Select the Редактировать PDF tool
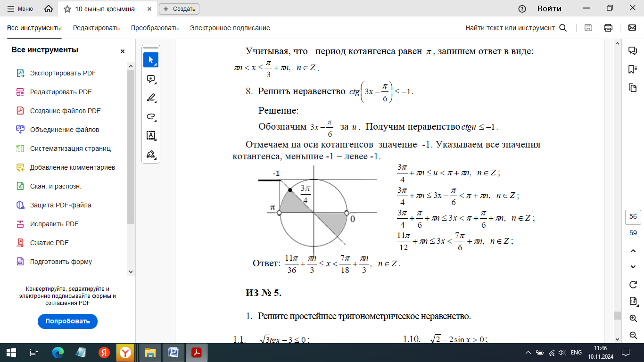Image resolution: width=644 pixels, height=362 pixels. [x=61, y=92]
